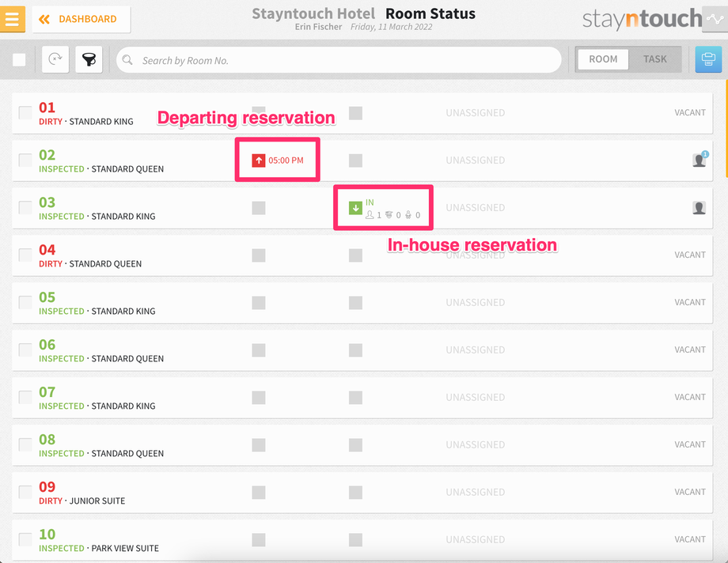Click the blue print button
This screenshot has width=728, height=563.
(x=708, y=59)
